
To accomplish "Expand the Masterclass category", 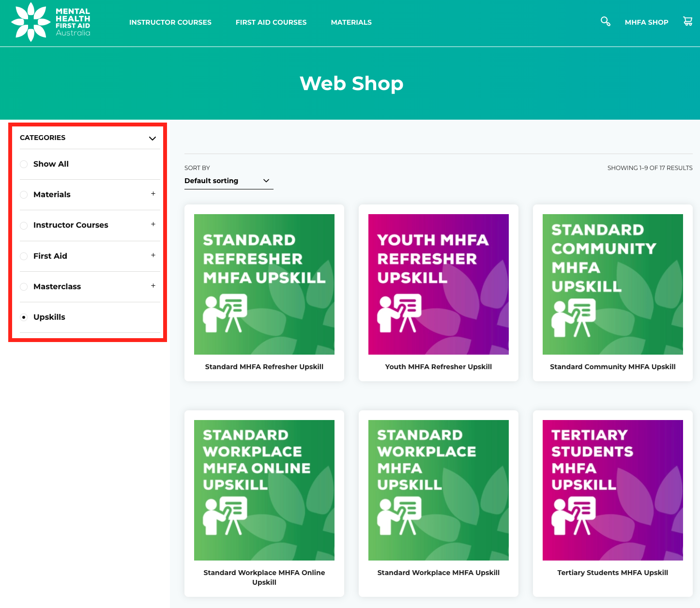I will [153, 286].
